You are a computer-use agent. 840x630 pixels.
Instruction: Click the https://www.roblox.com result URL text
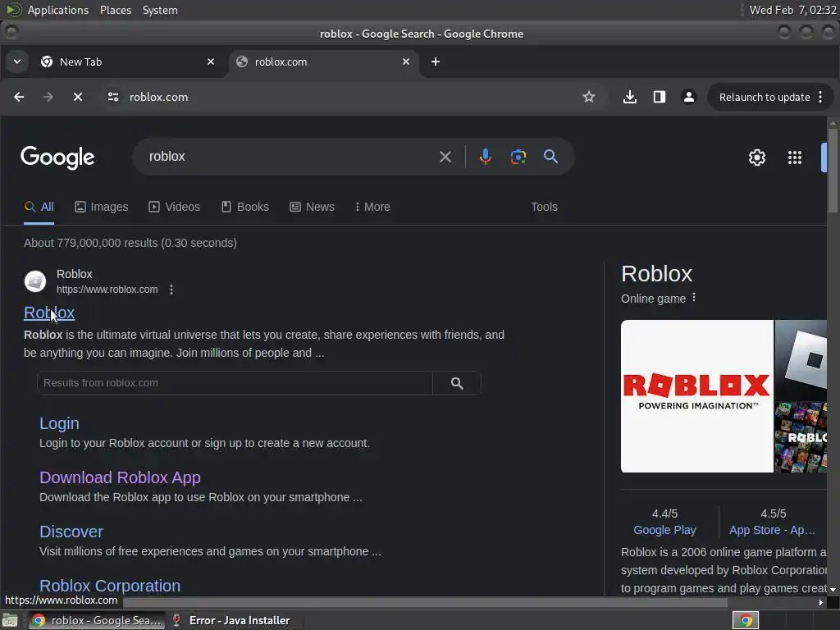(107, 290)
